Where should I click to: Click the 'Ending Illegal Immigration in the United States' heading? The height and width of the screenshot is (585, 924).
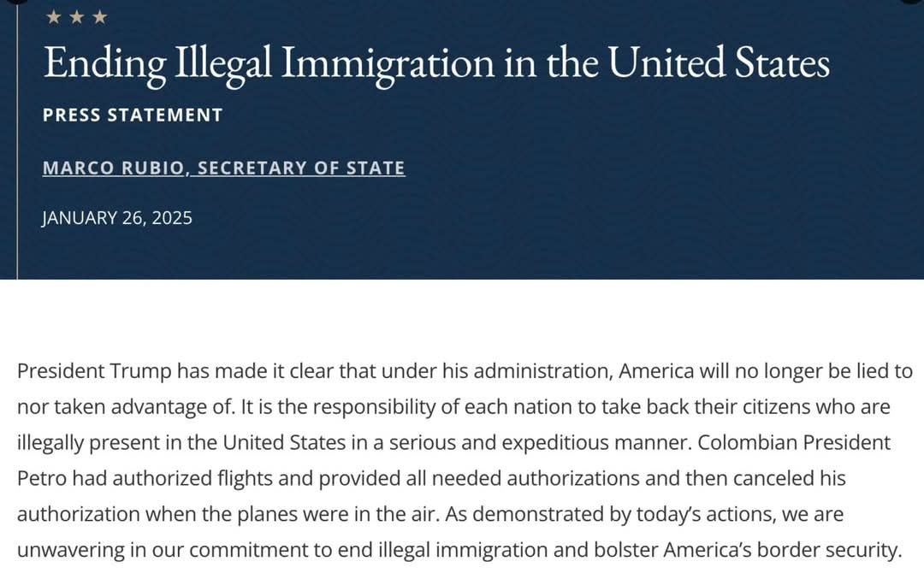(x=436, y=63)
